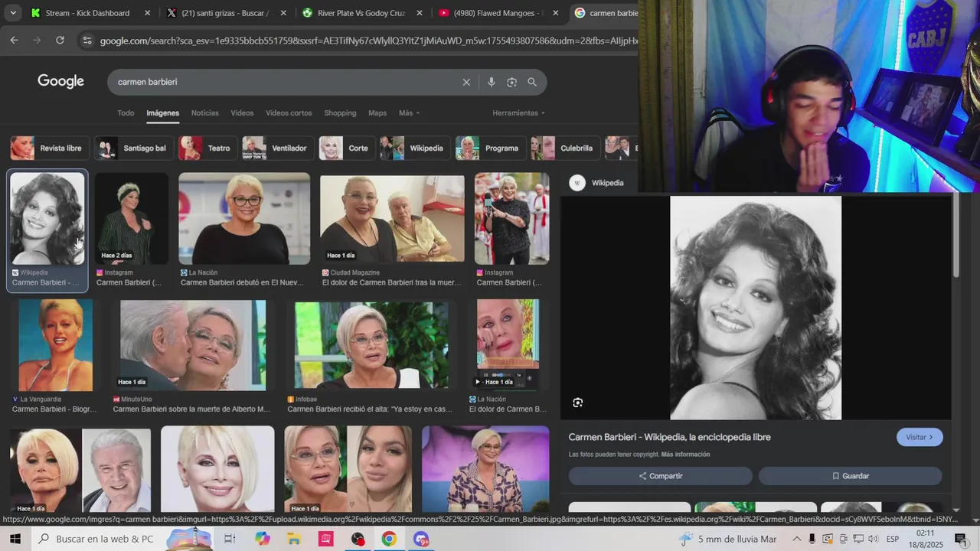980x551 pixels.
Task: Open the tab search dropdown arrow
Action: pos(13,13)
